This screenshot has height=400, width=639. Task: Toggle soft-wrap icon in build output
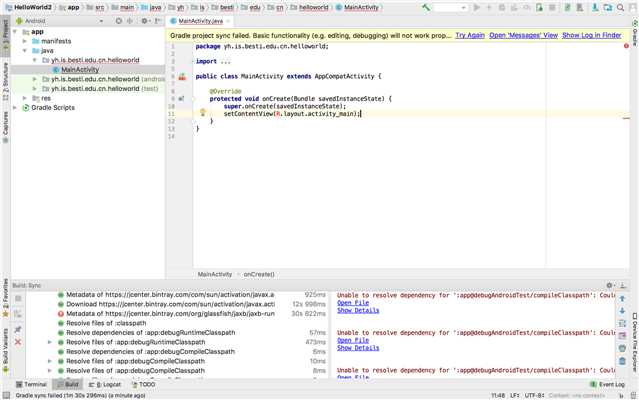[x=622, y=323]
